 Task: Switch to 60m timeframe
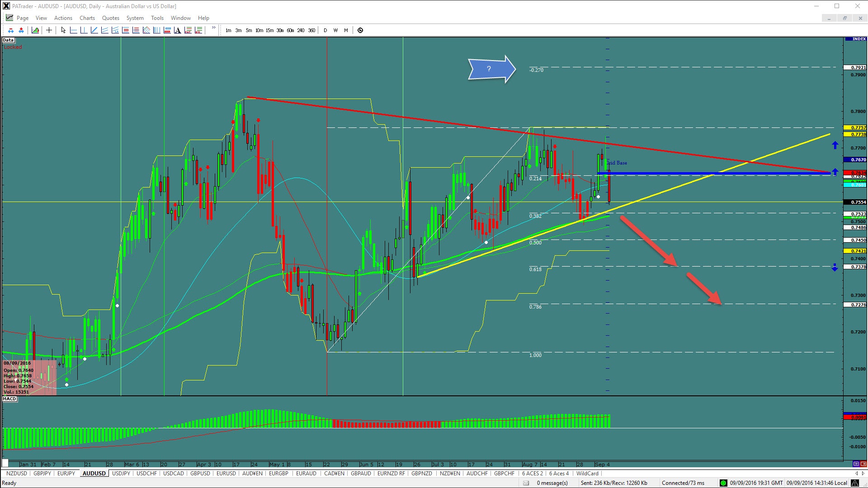290,30
